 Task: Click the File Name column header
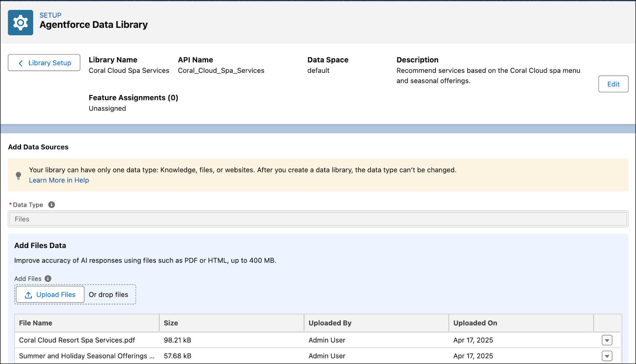(87, 323)
